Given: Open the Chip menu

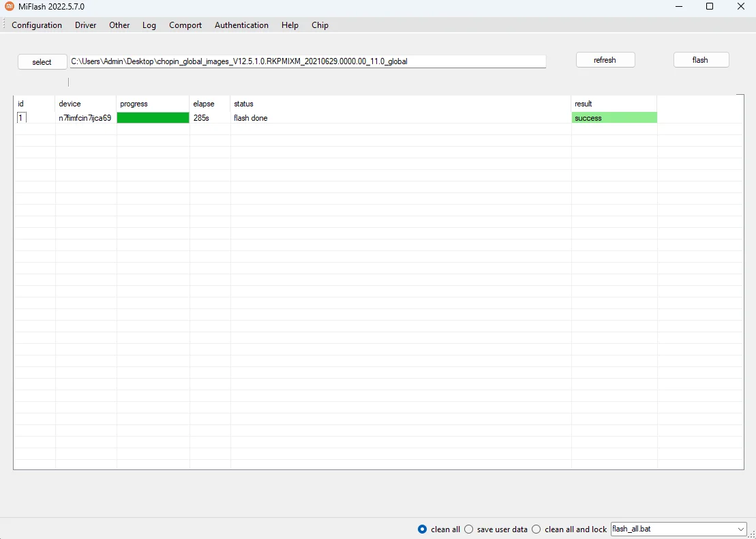Looking at the screenshot, I should click(320, 25).
